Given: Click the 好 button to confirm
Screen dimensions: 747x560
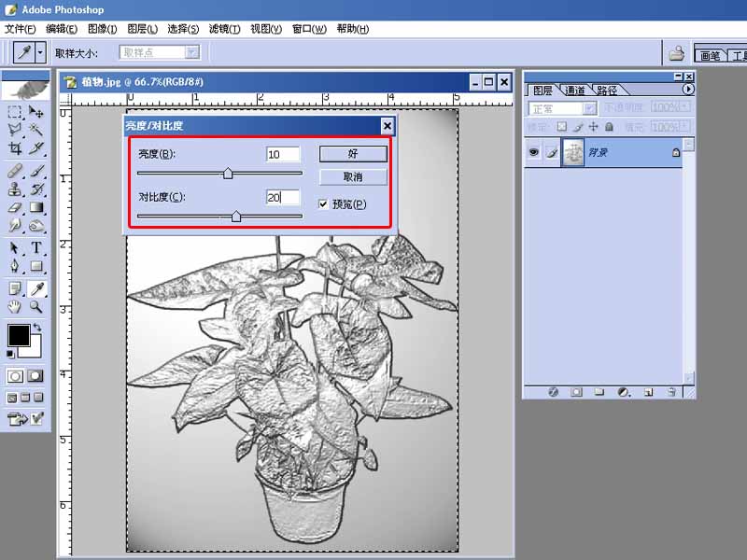Looking at the screenshot, I should tap(353, 154).
